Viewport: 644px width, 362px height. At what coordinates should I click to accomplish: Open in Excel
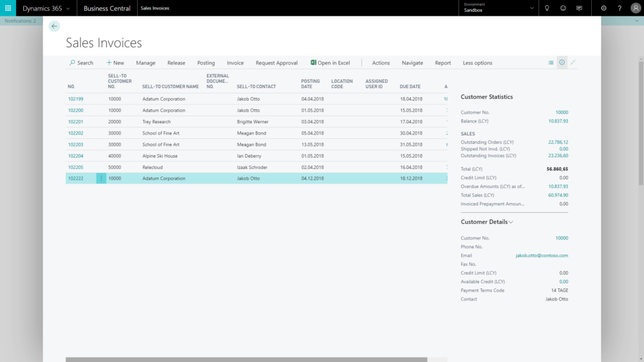tap(330, 63)
